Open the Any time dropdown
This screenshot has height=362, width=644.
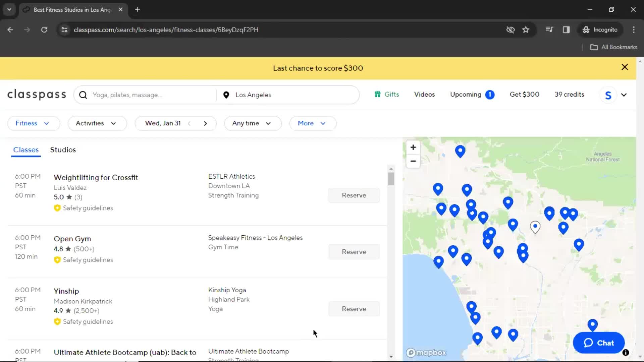pyautogui.click(x=253, y=123)
